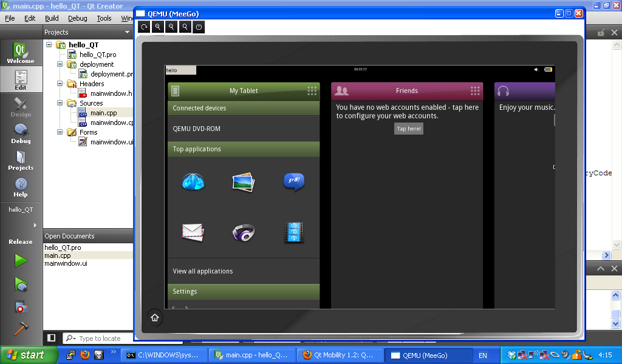Open the email envelope app
The image size is (622, 364).
(x=193, y=232)
